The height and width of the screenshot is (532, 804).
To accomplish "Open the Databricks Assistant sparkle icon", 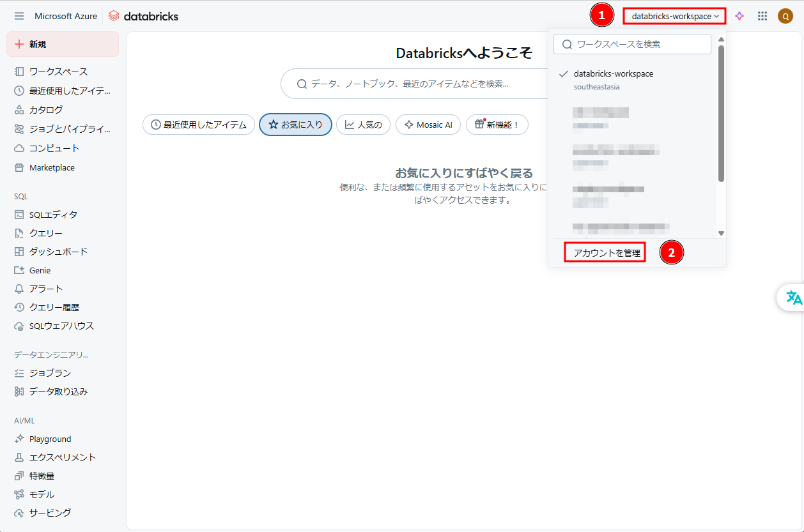I will click(x=739, y=16).
